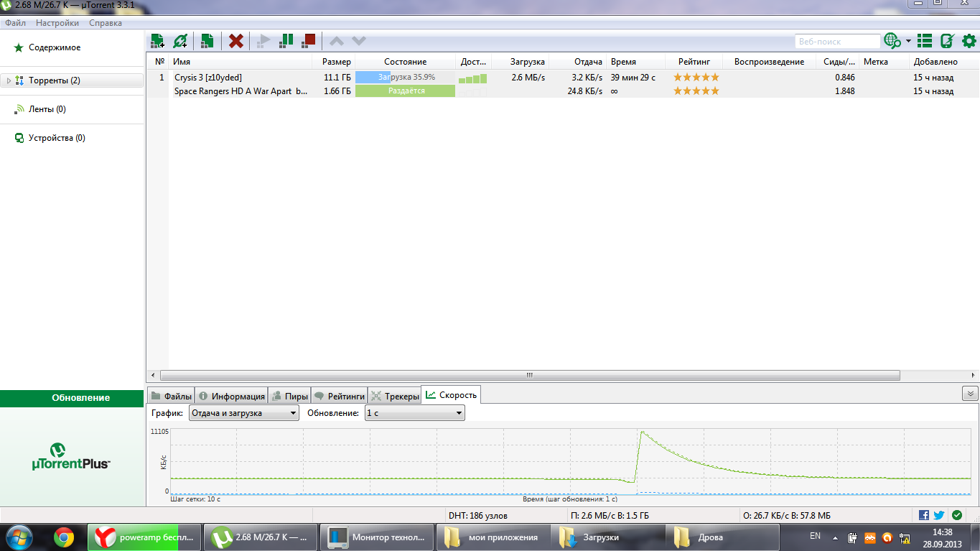Viewport: 980px width, 551px height.
Task: Stop torrent red square icon
Action: (x=308, y=41)
